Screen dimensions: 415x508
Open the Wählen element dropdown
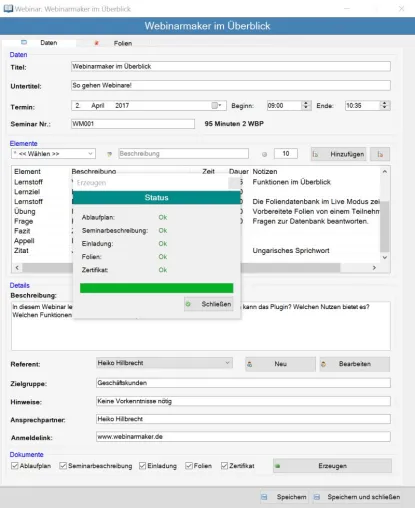coord(53,154)
